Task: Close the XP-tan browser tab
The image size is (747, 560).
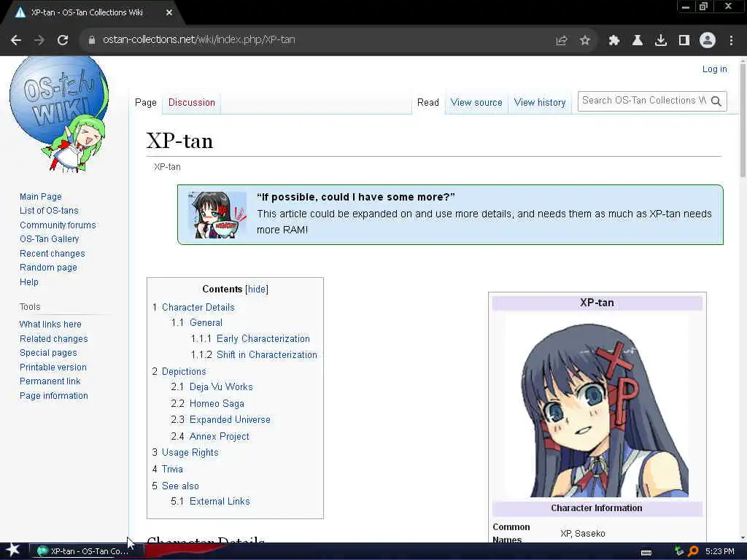Action: point(169,13)
